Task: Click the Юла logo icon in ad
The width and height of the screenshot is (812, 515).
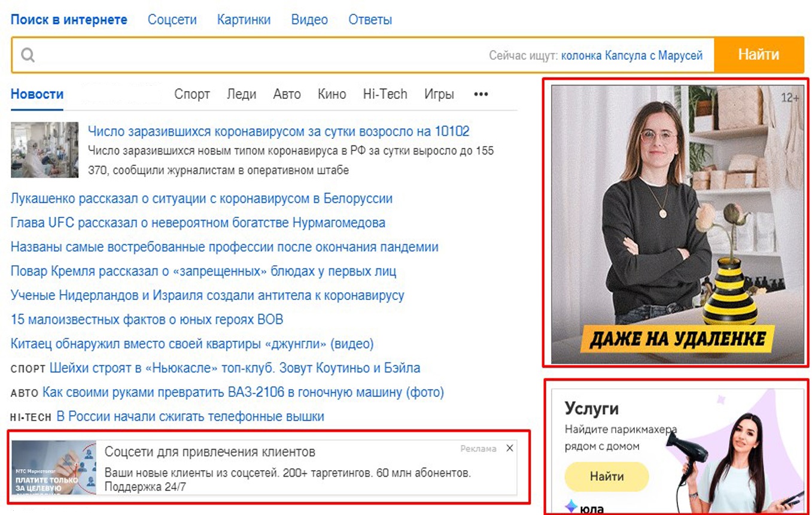Action: (x=572, y=507)
